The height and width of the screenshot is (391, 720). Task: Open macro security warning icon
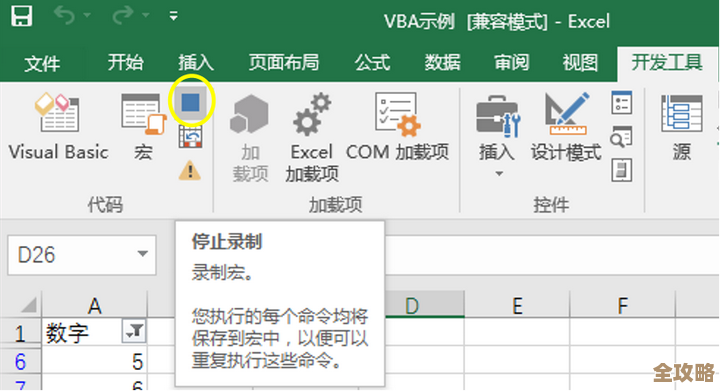190,170
